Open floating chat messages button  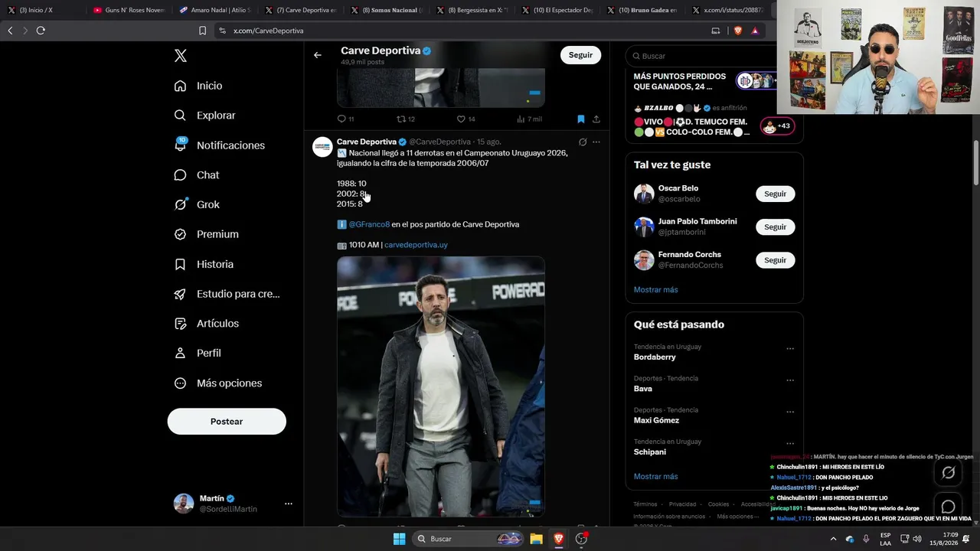pyautogui.click(x=948, y=507)
